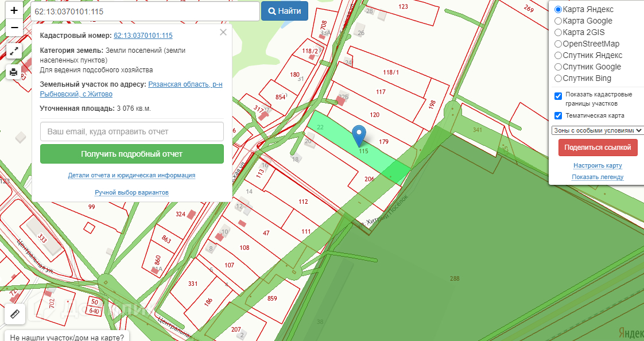Open cadastral number link 62:13:0370101:115

tap(143, 36)
